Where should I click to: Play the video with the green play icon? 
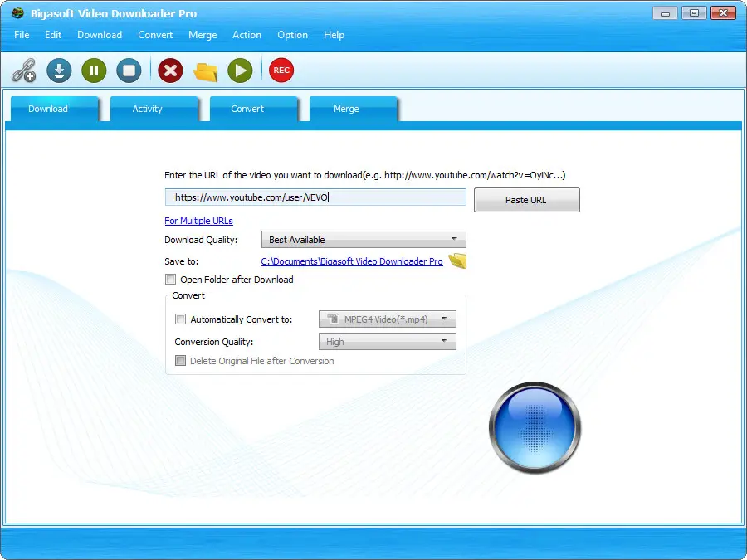point(240,71)
